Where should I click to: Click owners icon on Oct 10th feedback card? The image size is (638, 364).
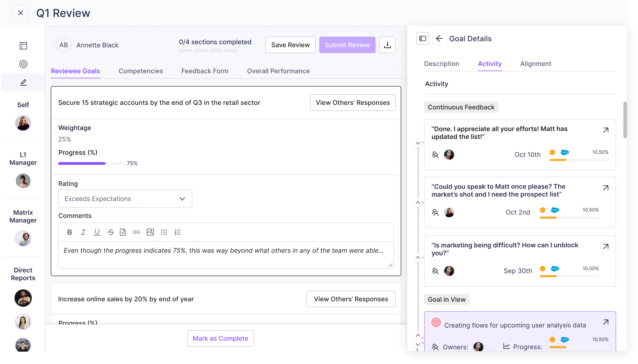click(435, 155)
